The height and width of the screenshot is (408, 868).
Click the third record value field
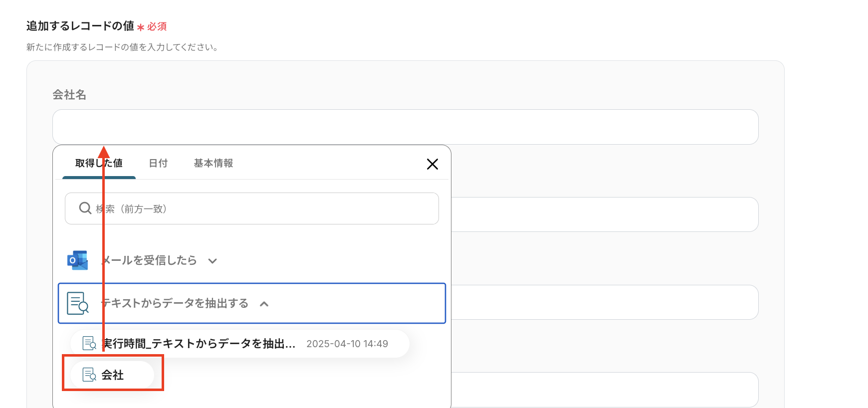click(x=604, y=302)
